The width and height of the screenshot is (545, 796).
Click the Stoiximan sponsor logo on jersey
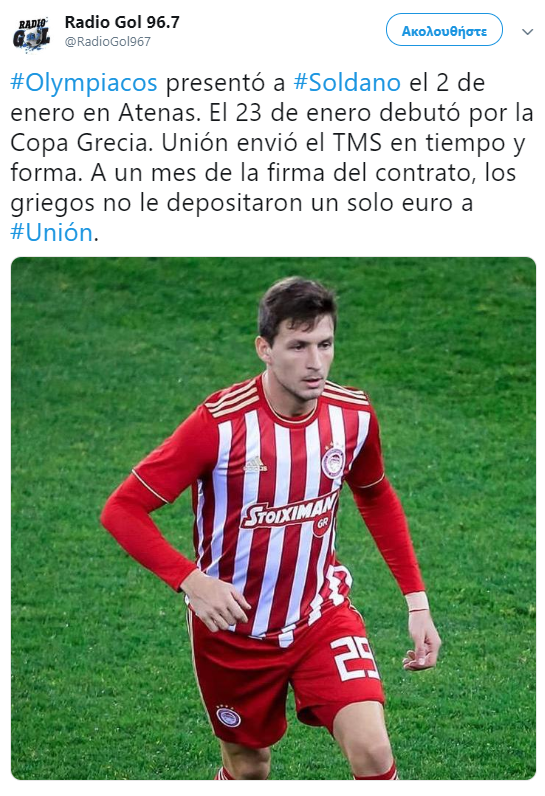(290, 514)
